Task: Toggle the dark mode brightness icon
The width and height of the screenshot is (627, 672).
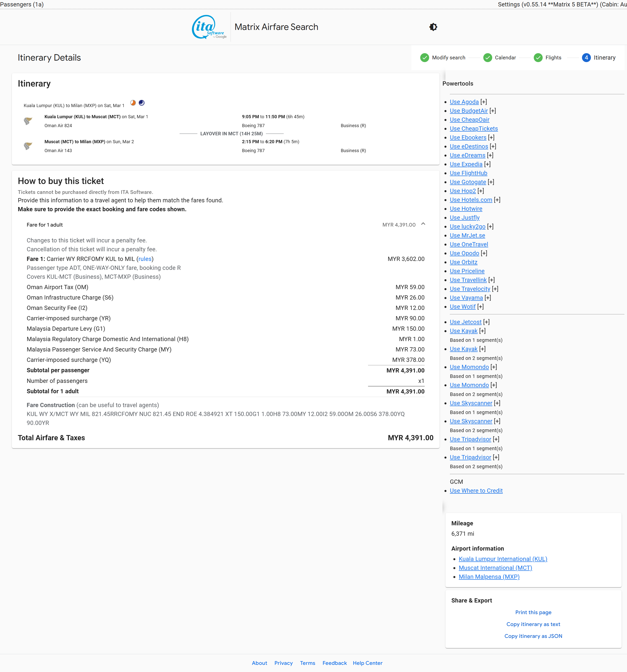Action: (x=433, y=27)
